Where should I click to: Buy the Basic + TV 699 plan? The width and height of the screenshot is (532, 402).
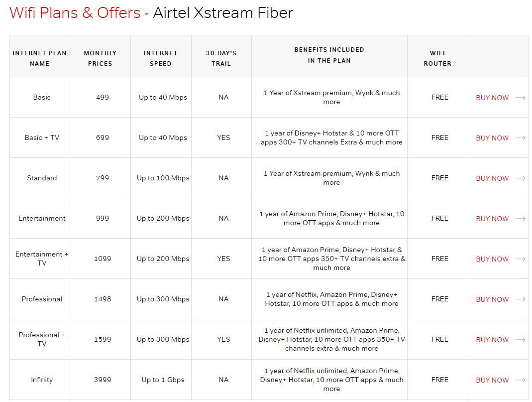(x=492, y=138)
